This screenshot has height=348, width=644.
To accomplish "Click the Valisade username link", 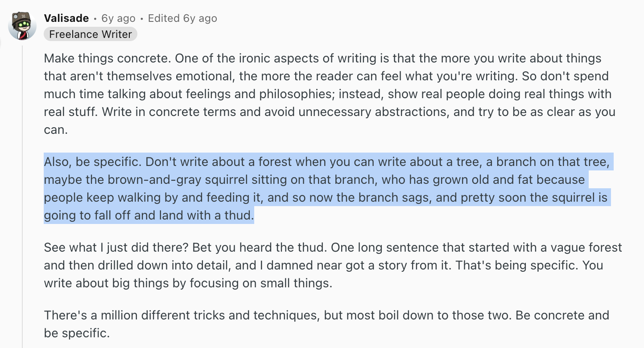I will click(x=66, y=18).
